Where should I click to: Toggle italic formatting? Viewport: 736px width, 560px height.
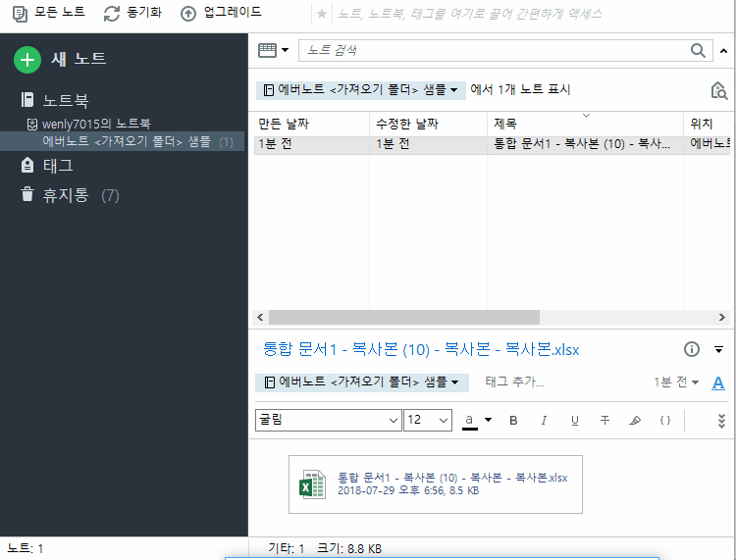544,420
